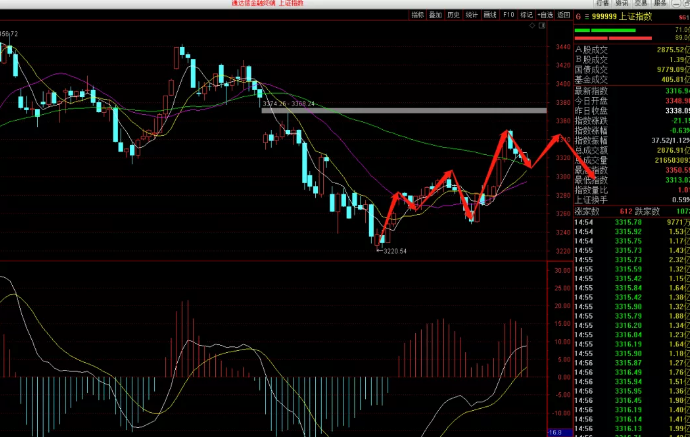Screen dimensions: 690x437
Task: Click the green list icon next to G
Action: pos(587,17)
